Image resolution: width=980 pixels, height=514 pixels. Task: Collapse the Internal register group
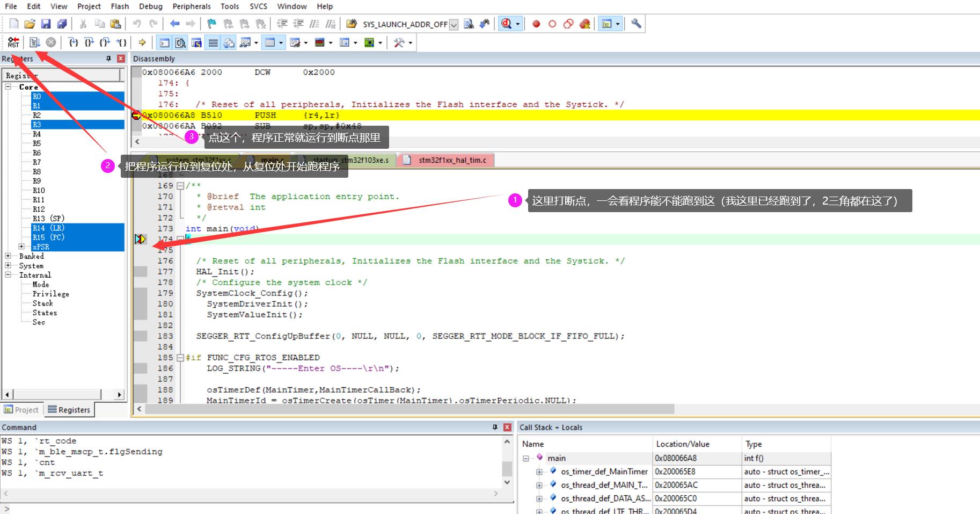[8, 275]
